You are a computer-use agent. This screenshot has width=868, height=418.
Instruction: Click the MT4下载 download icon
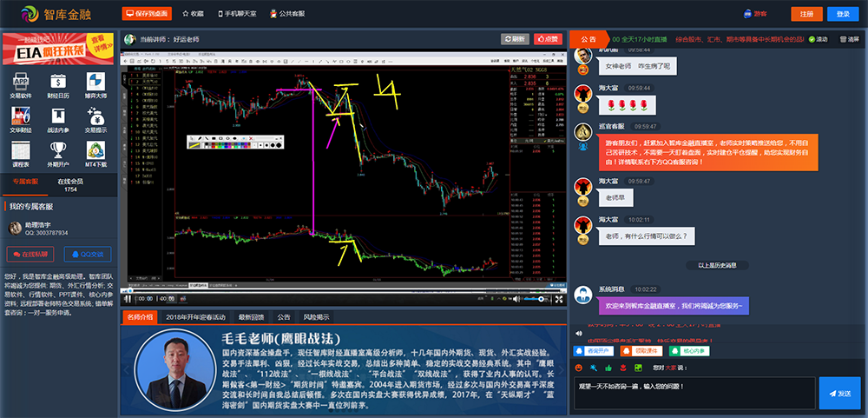tap(95, 150)
